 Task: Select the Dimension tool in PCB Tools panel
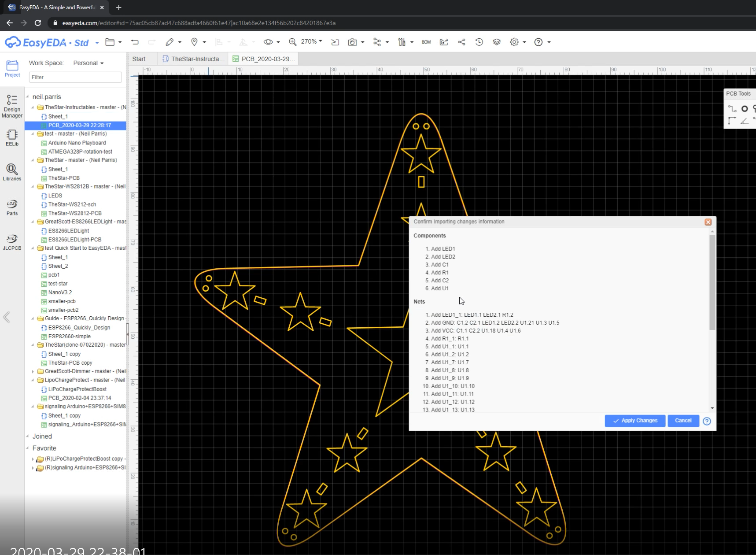click(x=732, y=121)
